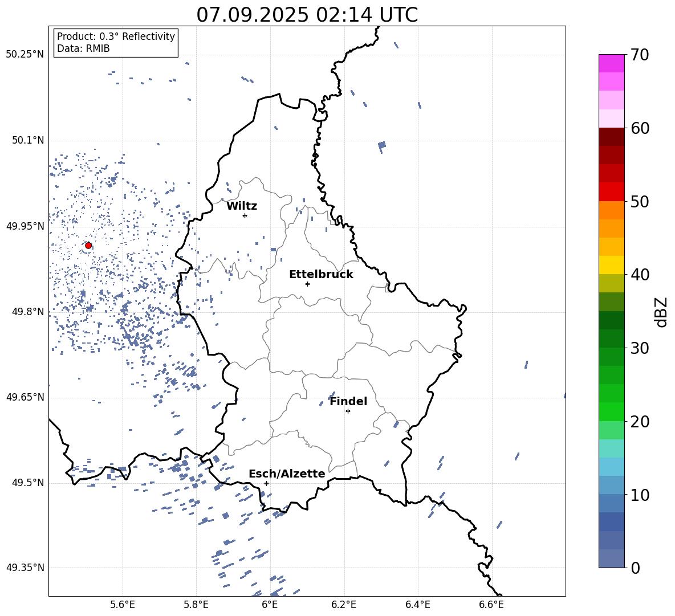This screenshot has height=616, width=675.
Task: Click the Wiltz station cross marker
Action: (245, 216)
